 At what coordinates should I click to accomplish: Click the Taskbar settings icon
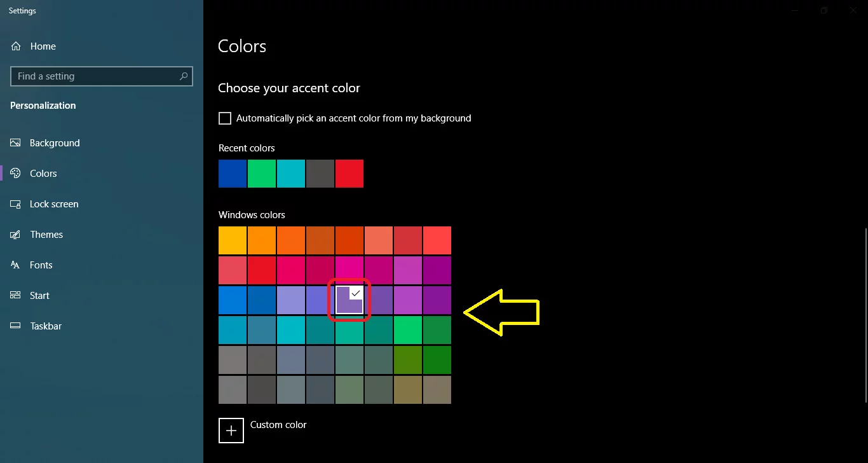16,326
